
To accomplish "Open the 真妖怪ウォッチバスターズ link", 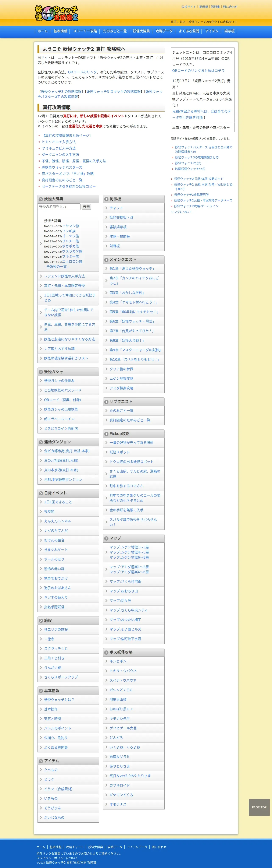I will point(62,168).
